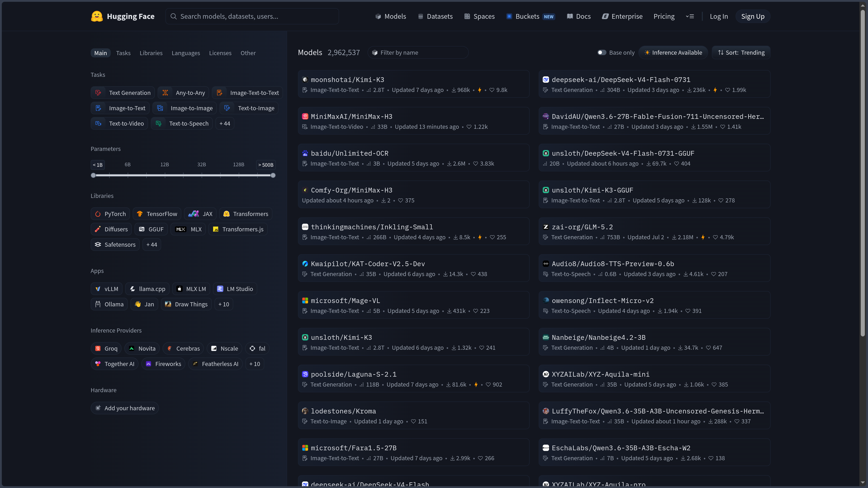This screenshot has height=488, width=868.
Task: Click the right parameters slider handle
Action: pyautogui.click(x=273, y=175)
